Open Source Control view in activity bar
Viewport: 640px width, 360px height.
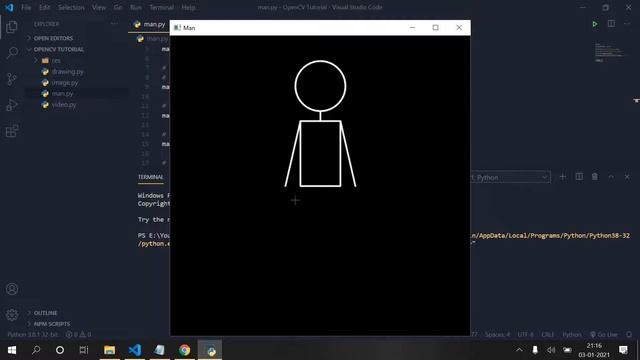point(12,79)
